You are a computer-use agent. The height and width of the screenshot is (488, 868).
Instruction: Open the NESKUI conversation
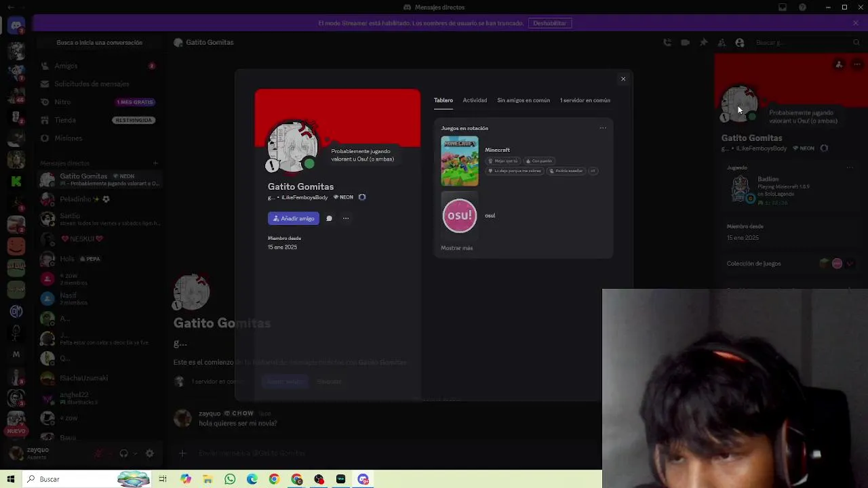pyautogui.click(x=98, y=239)
